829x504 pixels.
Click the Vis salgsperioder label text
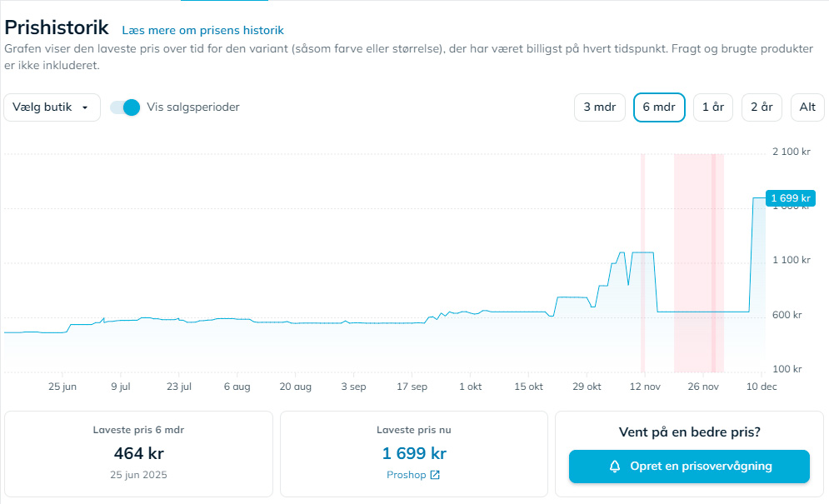pyautogui.click(x=193, y=107)
